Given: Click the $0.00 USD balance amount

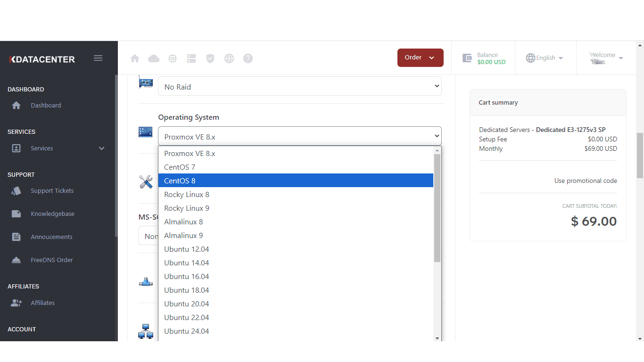Looking at the screenshot, I should coord(491,62).
